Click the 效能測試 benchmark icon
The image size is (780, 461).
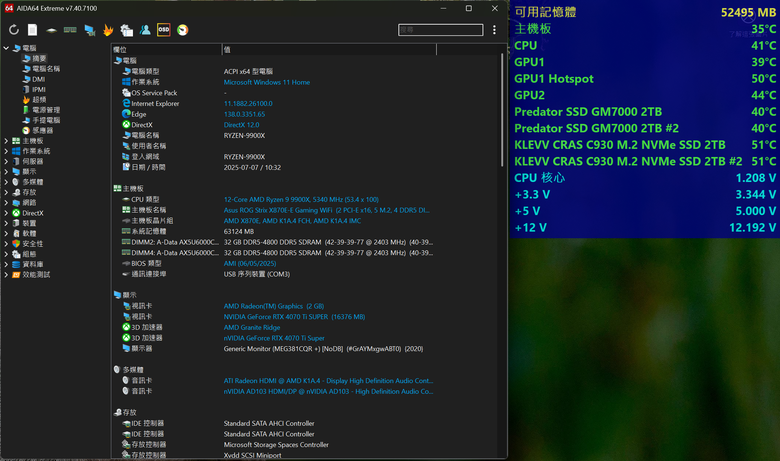[16, 275]
